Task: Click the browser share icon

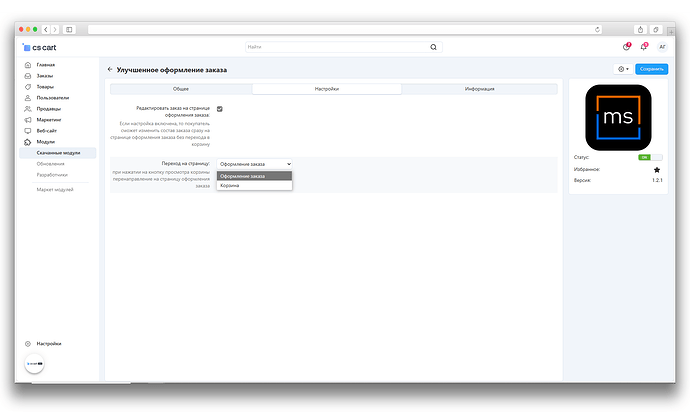Action: pyautogui.click(x=640, y=29)
